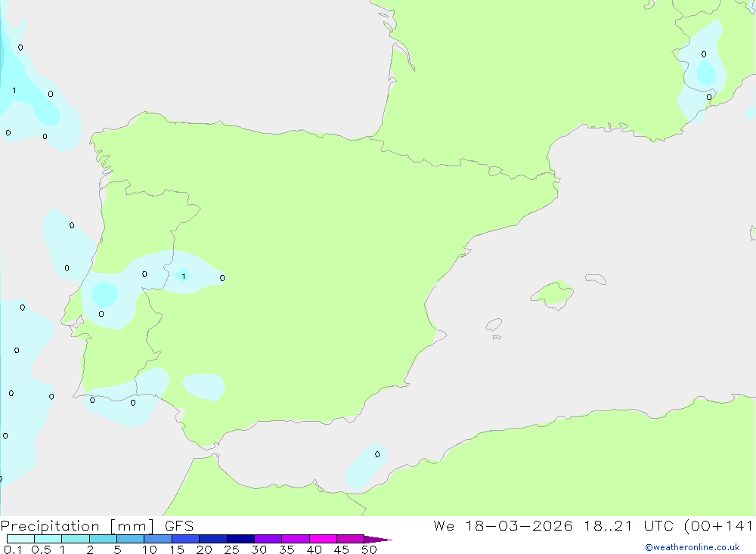
Task: Click the Menorca island outline on the map
Action: (x=596, y=279)
